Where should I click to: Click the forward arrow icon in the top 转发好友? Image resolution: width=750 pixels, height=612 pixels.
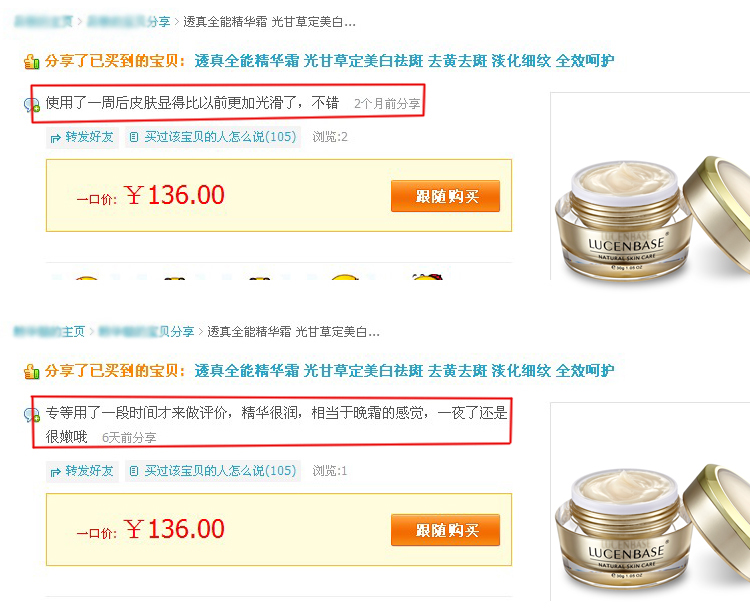click(55, 138)
